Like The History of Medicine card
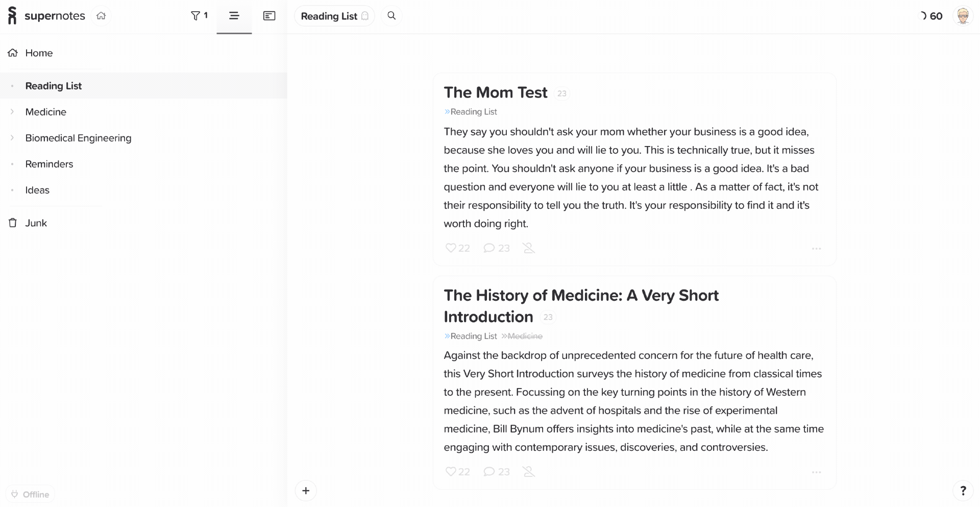Screen dimensions: 980x507 click(x=457, y=472)
